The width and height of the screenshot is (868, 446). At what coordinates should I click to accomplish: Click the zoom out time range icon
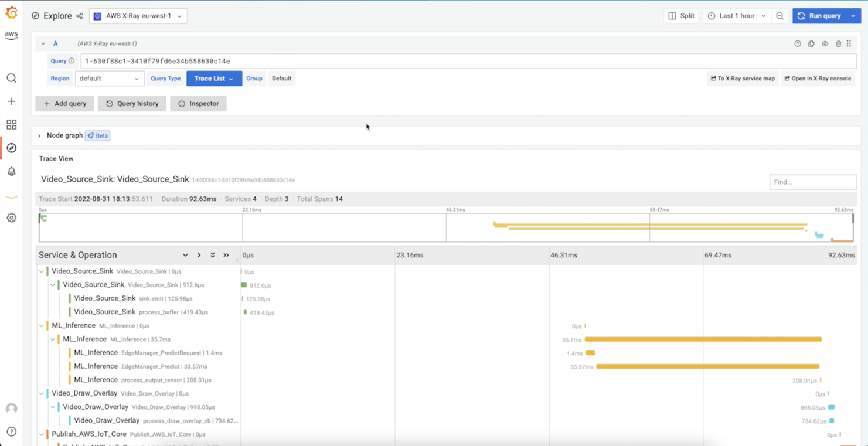[780, 16]
